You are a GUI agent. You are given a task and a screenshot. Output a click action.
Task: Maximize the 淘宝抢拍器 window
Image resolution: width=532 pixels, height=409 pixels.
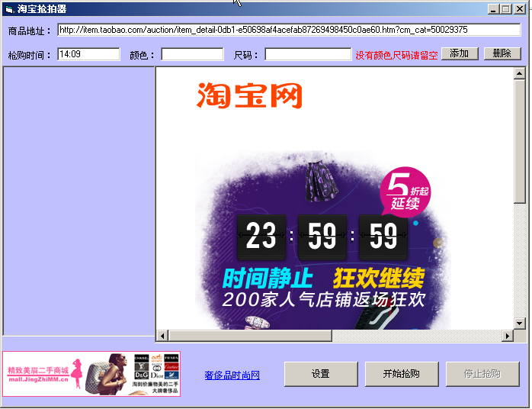pos(506,9)
